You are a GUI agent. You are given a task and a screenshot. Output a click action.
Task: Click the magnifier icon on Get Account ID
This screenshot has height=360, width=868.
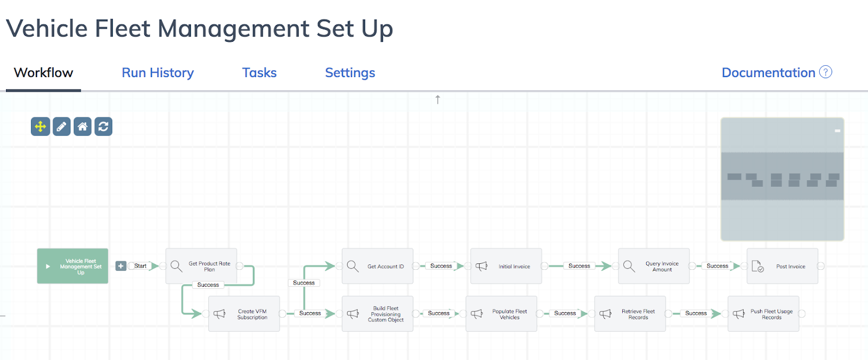[353, 266]
